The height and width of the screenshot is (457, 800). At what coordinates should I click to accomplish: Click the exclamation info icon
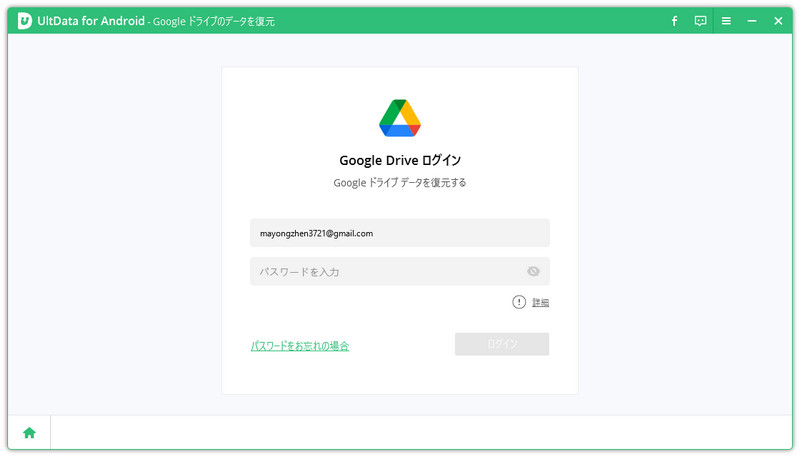[x=518, y=302]
